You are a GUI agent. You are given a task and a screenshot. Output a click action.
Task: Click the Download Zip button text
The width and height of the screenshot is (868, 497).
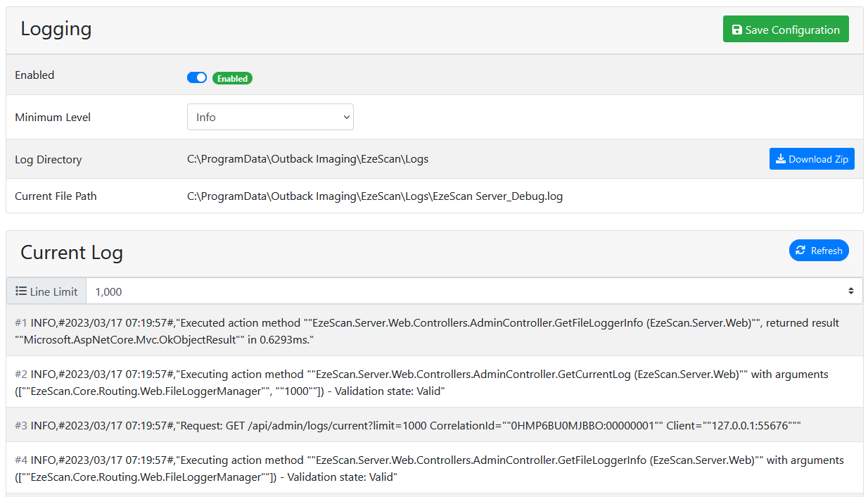818,159
